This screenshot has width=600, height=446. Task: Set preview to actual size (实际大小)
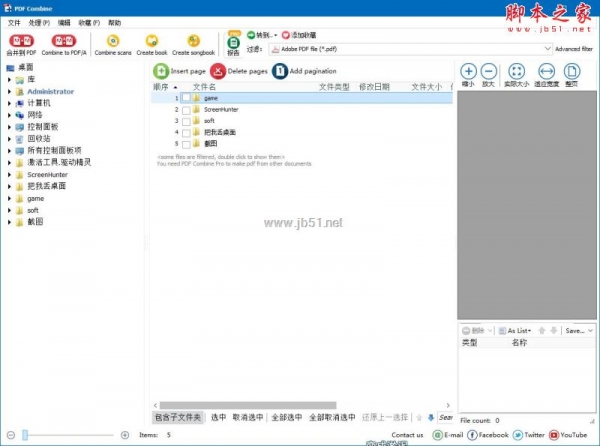point(516,71)
